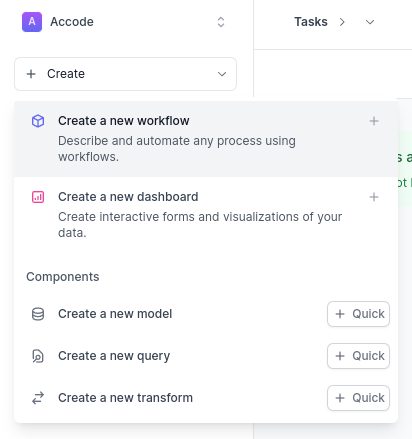The image size is (412, 439).
Task: Click Quick button for new model
Action: [x=358, y=314]
